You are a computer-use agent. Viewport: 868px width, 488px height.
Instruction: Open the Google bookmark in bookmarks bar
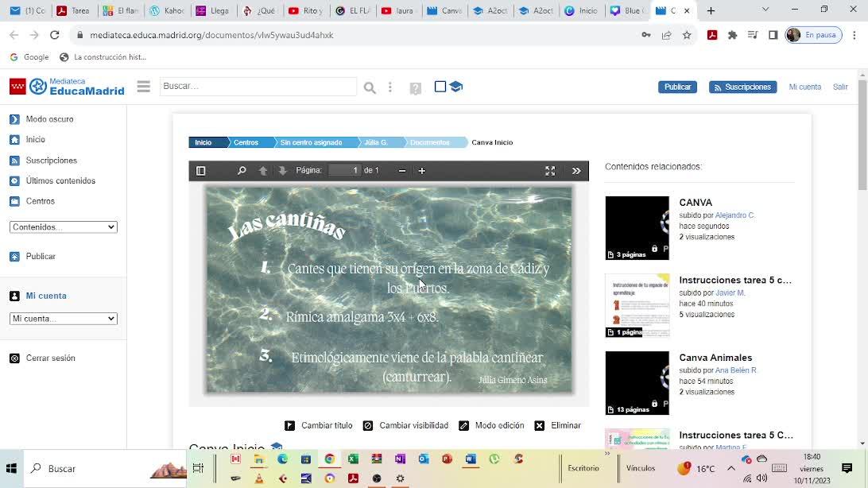pos(29,57)
